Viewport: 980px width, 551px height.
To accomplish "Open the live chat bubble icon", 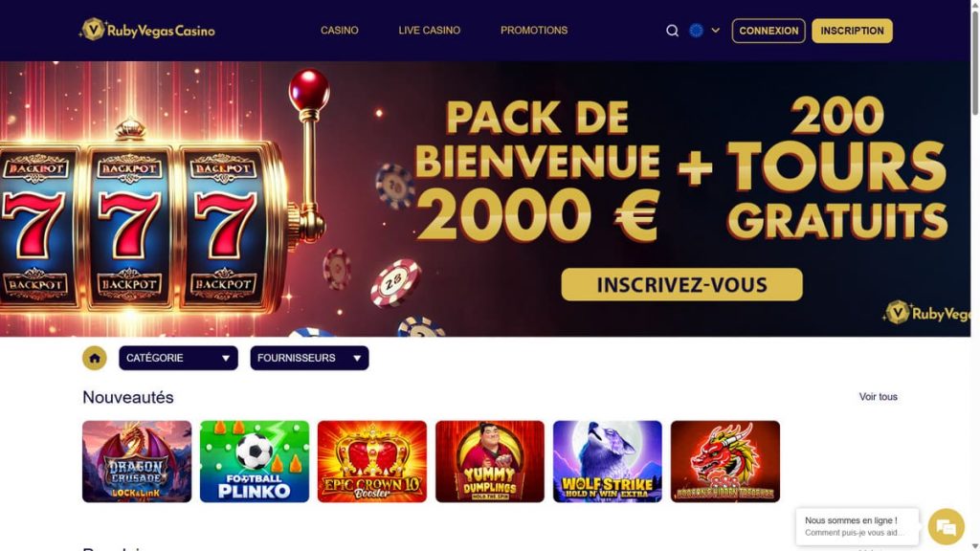I will point(947,527).
